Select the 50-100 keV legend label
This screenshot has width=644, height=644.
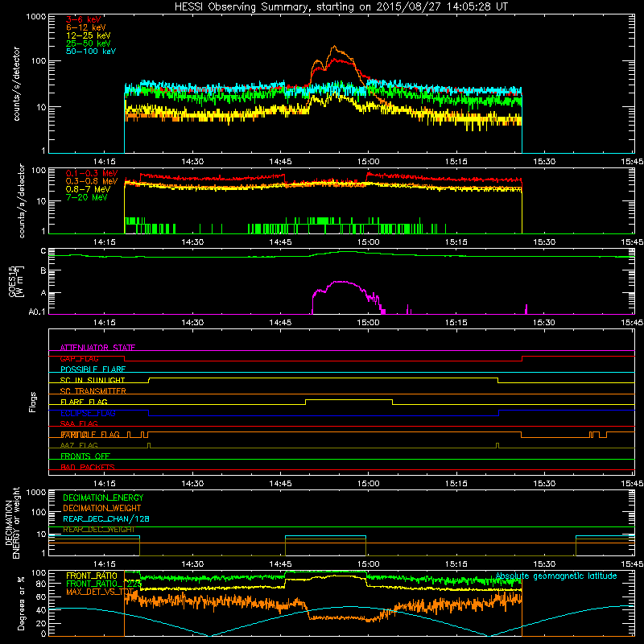91,52
